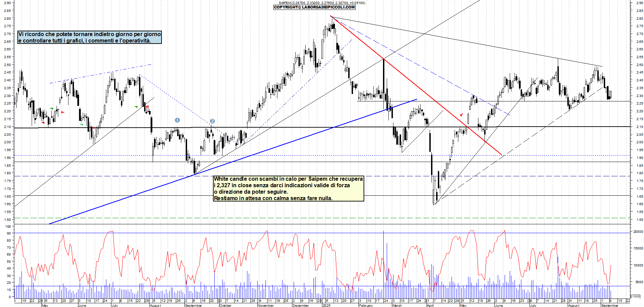Click the x10000 volume multiplier label
The height and width of the screenshot is (307, 644).
click(x=635, y=296)
